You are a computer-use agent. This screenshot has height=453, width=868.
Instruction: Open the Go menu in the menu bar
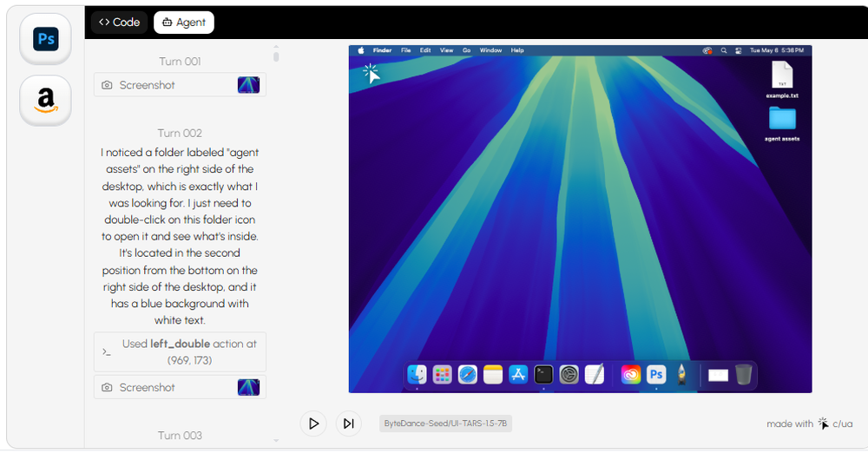click(467, 50)
